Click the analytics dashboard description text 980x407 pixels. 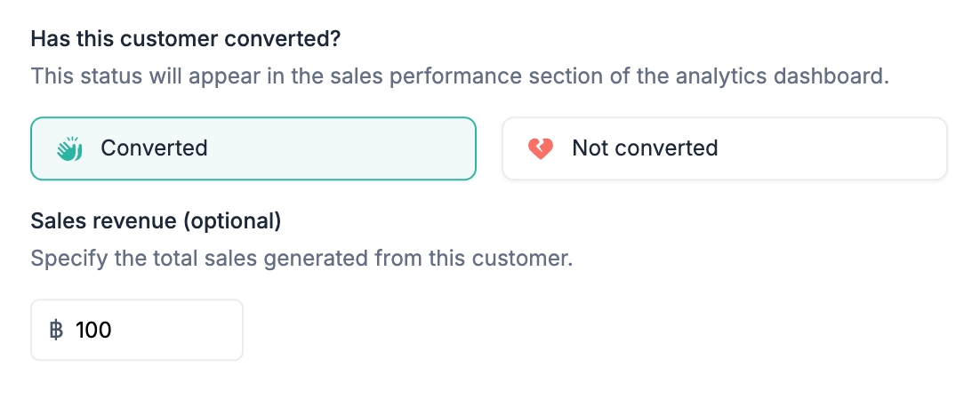coord(460,76)
